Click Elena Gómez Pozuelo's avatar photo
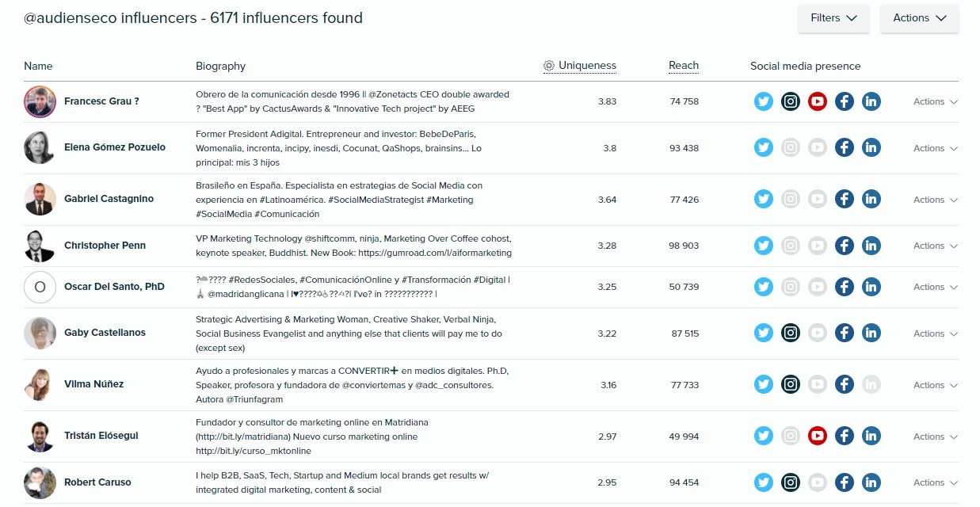 [x=40, y=148]
